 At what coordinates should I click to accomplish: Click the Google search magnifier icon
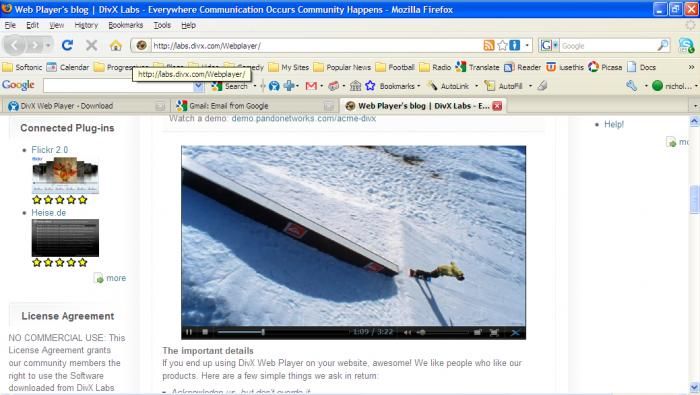[662, 45]
